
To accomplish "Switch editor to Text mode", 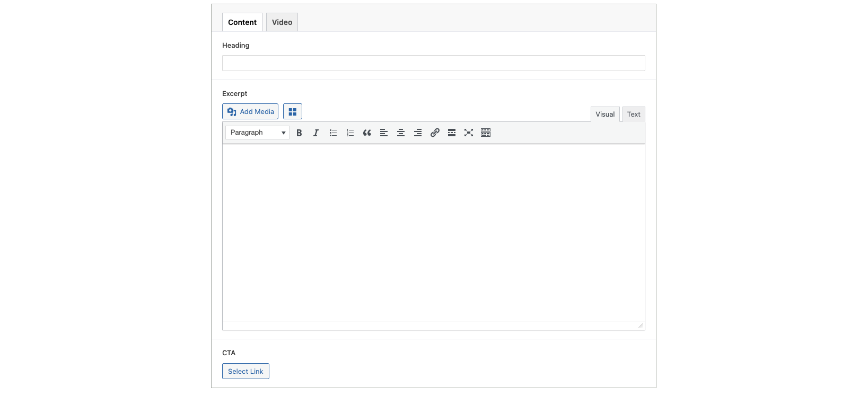I will click(x=634, y=115).
